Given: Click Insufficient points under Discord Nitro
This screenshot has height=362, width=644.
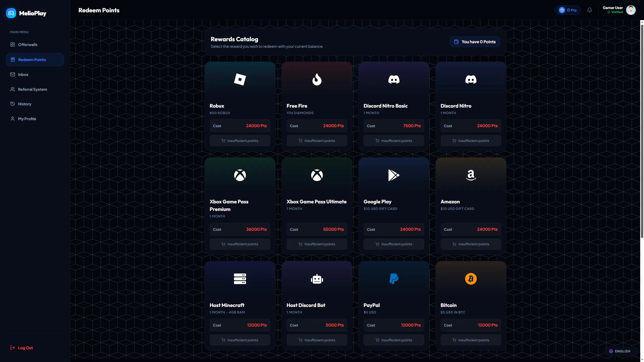Looking at the screenshot, I should pos(471,141).
